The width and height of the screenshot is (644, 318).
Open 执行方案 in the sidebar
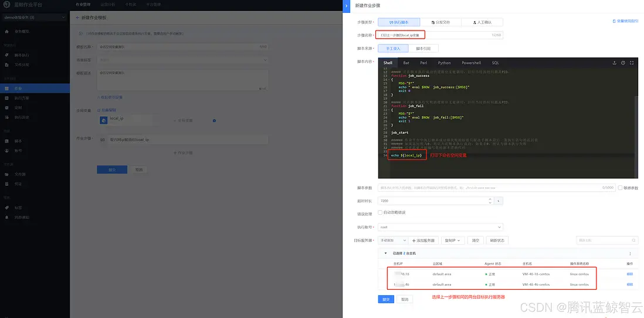[22, 98]
